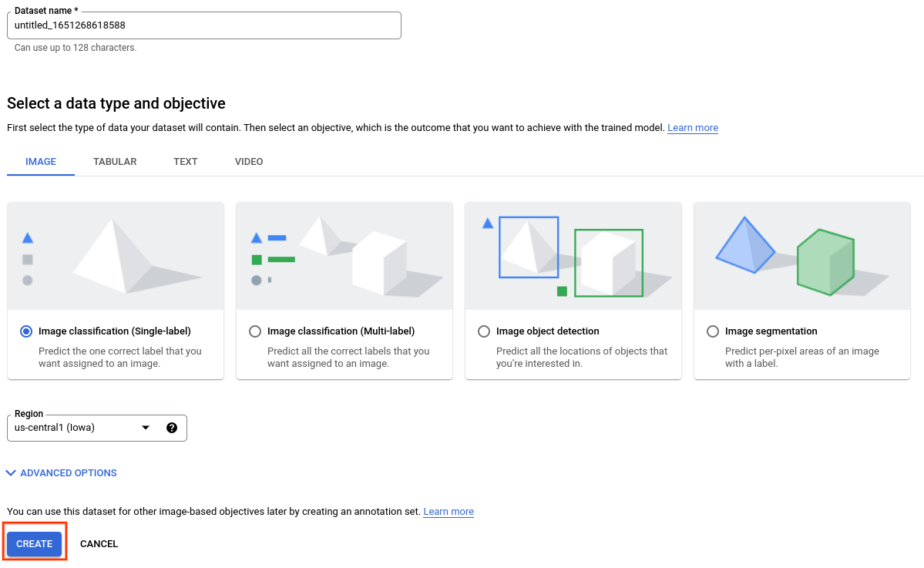Click the Image segmentation card illustration
The height and width of the screenshot is (568, 924).
point(801,254)
